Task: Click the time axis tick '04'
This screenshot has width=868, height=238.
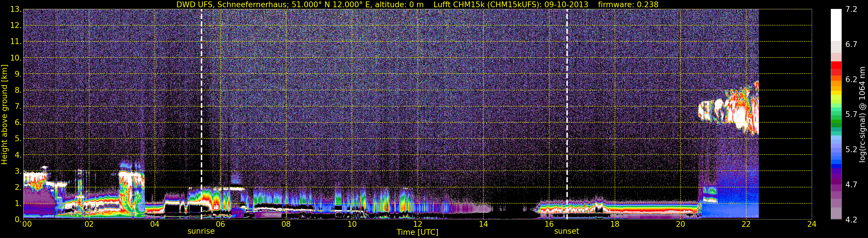Action: click(x=154, y=224)
